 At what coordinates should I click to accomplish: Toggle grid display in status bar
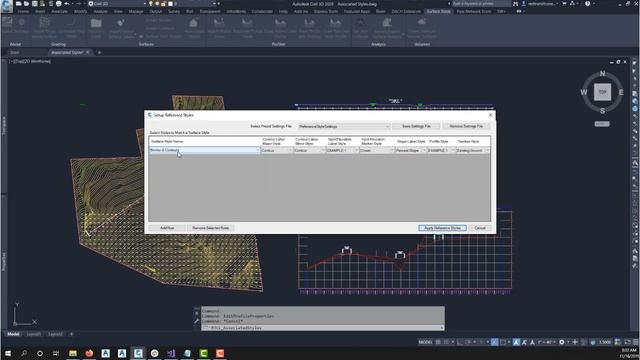(x=438, y=342)
